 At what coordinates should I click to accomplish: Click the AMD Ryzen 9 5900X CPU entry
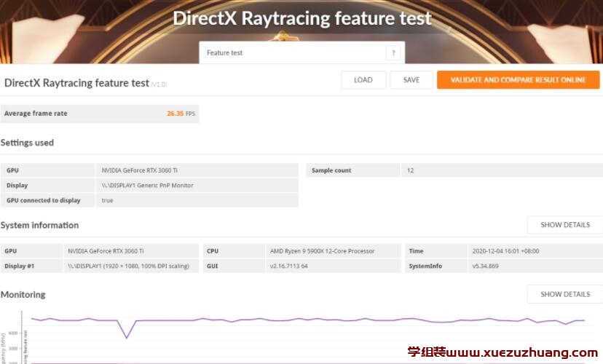click(322, 251)
